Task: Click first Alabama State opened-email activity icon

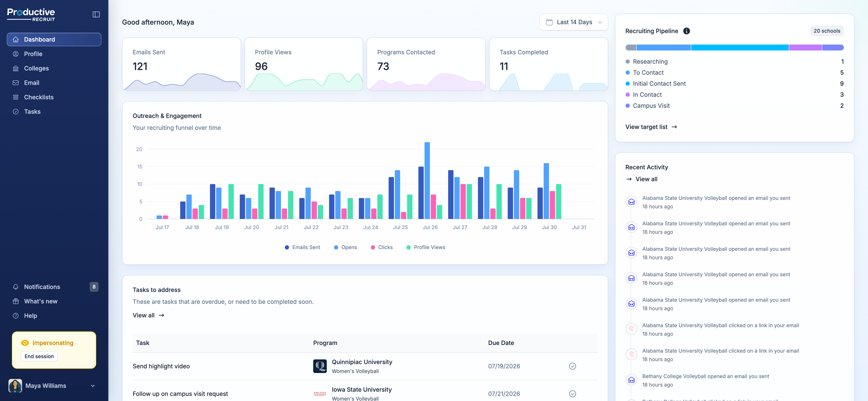Action: click(x=632, y=202)
